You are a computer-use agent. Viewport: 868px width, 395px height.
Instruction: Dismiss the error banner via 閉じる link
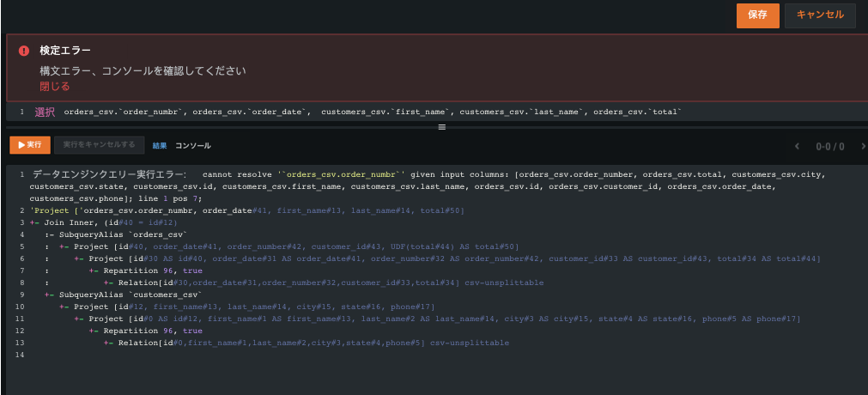[x=54, y=87]
